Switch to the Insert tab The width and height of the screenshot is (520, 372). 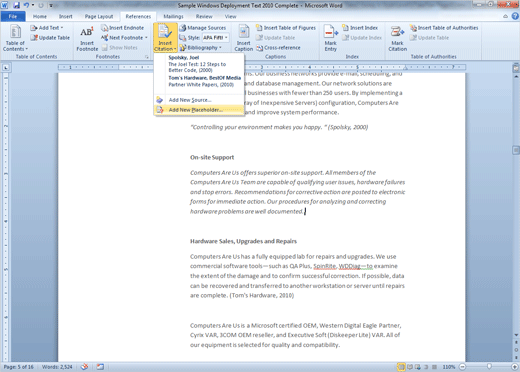click(65, 16)
